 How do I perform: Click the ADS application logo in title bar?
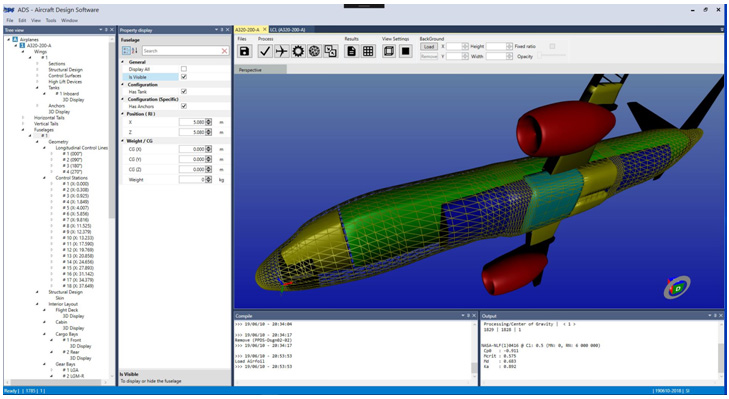click(9, 9)
